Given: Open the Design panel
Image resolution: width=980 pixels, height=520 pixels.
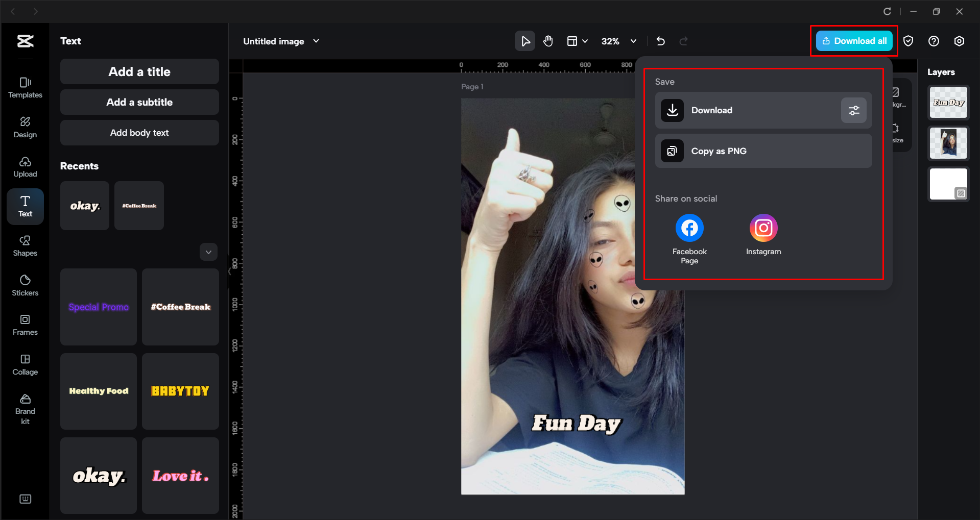Looking at the screenshot, I should click(25, 127).
